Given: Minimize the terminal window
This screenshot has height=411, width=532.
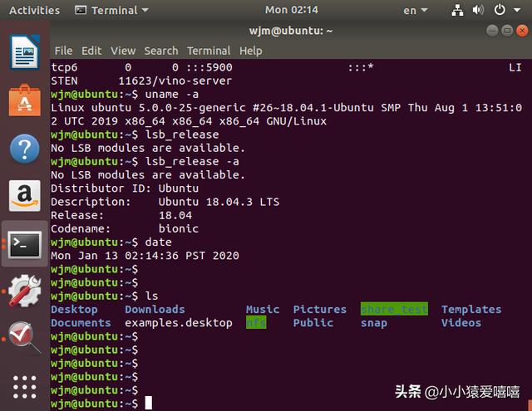Looking at the screenshot, I should 492,31.
